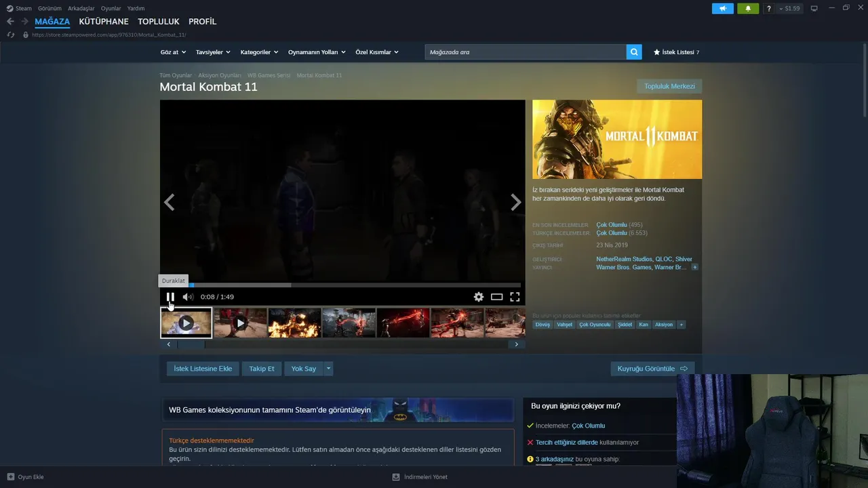Open Oynamanın Yolları dropdown menu
The image size is (868, 488).
317,52
